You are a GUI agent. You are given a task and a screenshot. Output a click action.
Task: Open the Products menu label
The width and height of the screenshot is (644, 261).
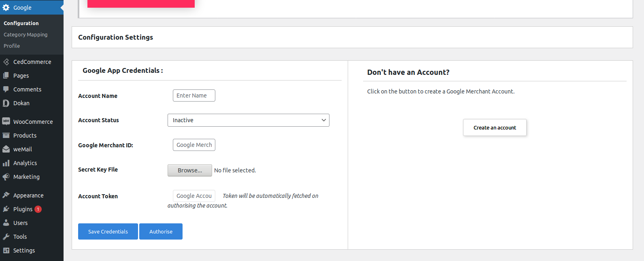25,136
